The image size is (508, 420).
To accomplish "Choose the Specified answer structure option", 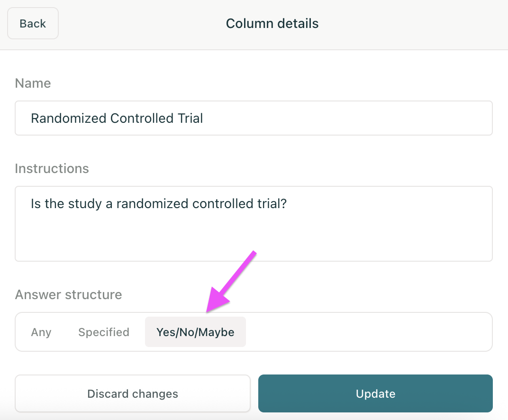I will [x=104, y=332].
